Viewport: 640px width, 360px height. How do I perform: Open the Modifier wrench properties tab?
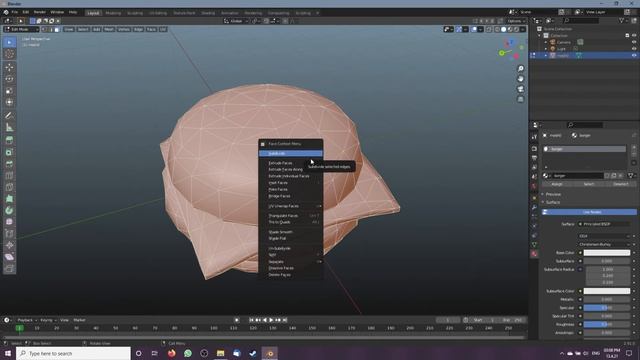coord(534,207)
